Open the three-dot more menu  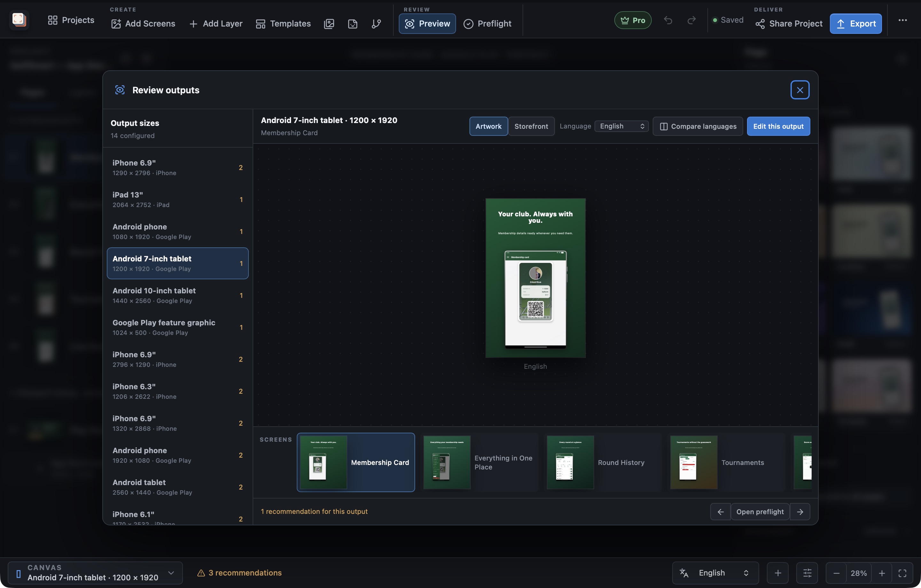point(902,20)
